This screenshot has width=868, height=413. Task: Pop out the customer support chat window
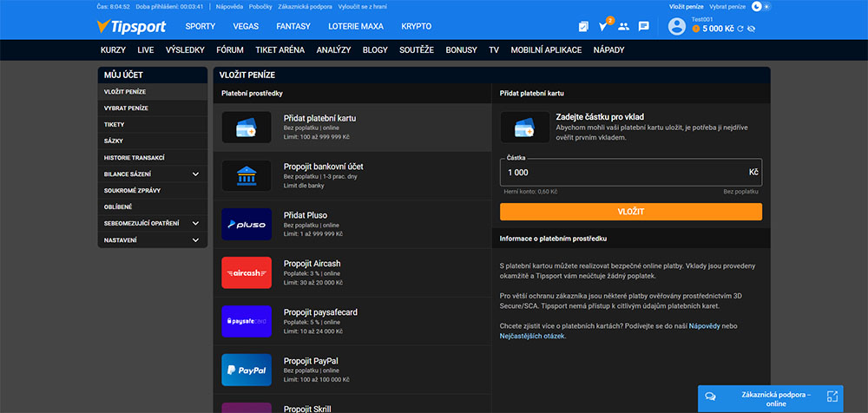click(832, 396)
